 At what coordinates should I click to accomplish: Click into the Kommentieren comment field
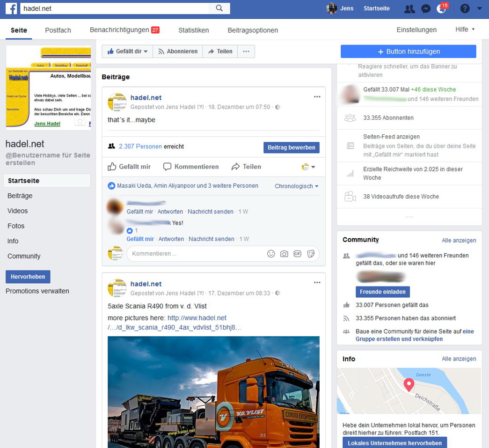(x=197, y=254)
